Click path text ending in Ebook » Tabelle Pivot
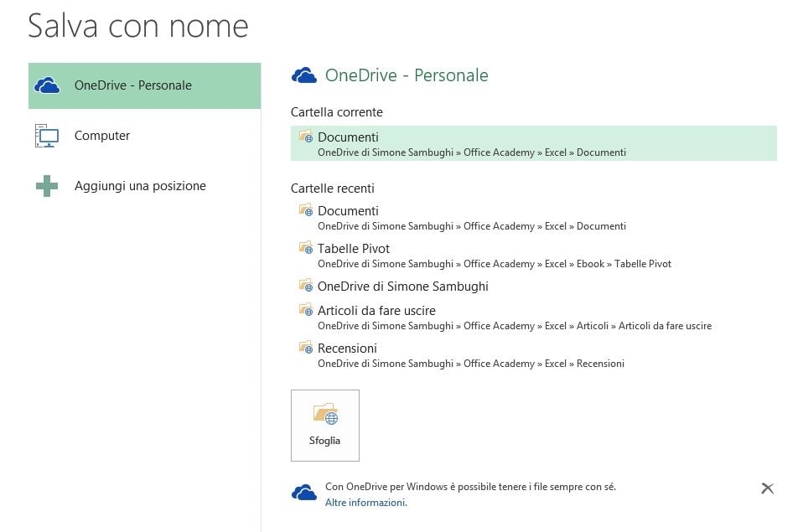This screenshot has height=532, width=808. pos(495,264)
